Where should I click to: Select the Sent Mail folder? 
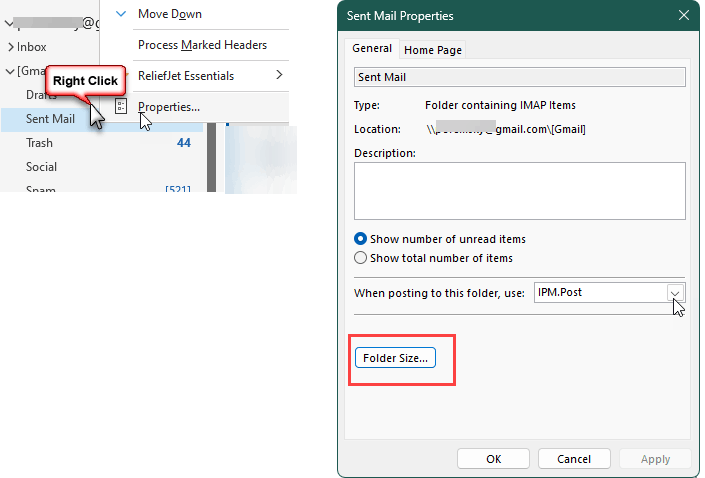(x=50, y=119)
